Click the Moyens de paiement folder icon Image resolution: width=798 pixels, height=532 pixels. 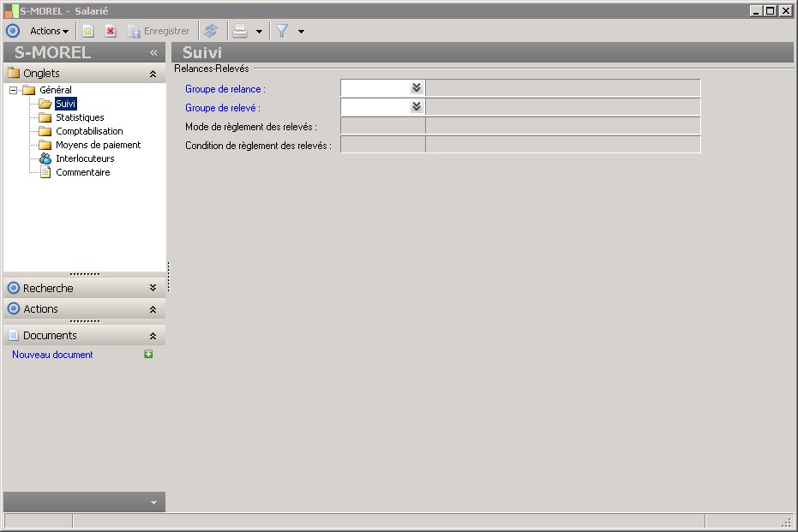[45, 145]
